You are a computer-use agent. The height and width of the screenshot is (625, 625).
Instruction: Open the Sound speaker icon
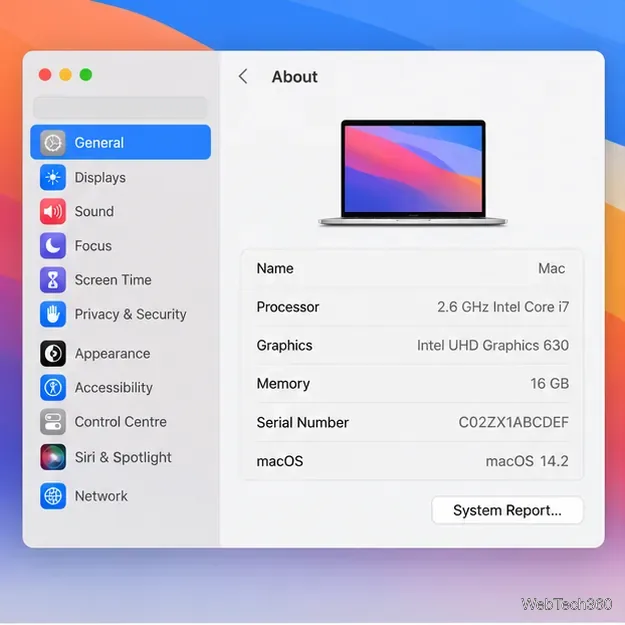(53, 211)
